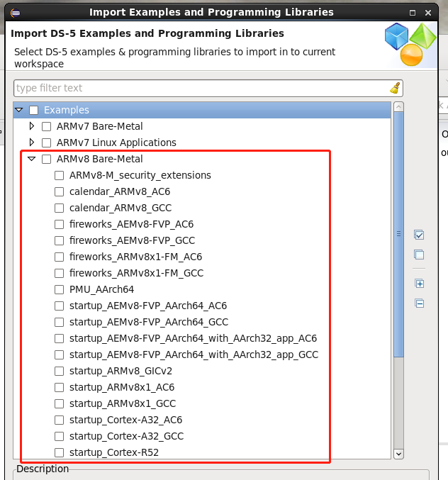Select fireworks_AEMv8-FVP_GCC checkbox
The height and width of the screenshot is (480, 448).
(59, 240)
